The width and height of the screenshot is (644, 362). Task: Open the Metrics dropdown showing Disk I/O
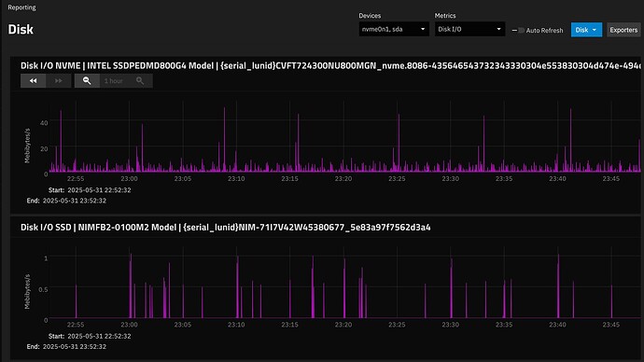[469, 29]
